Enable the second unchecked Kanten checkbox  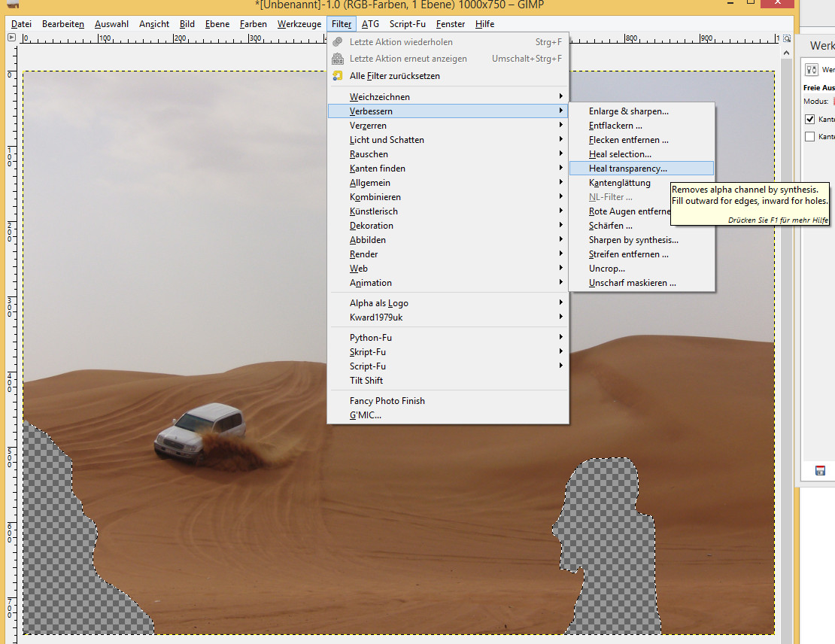click(810, 137)
